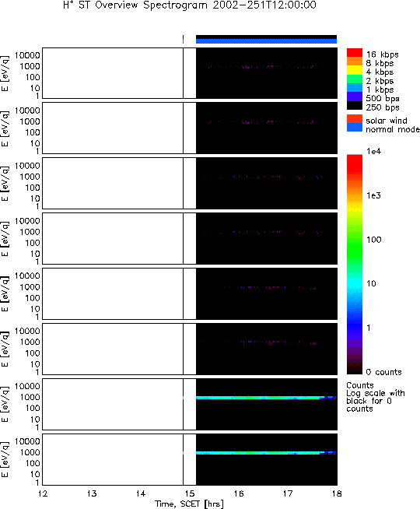Select the green 2 kbps legend swatch
This screenshot has width=420, height=509.
[x=355, y=79]
